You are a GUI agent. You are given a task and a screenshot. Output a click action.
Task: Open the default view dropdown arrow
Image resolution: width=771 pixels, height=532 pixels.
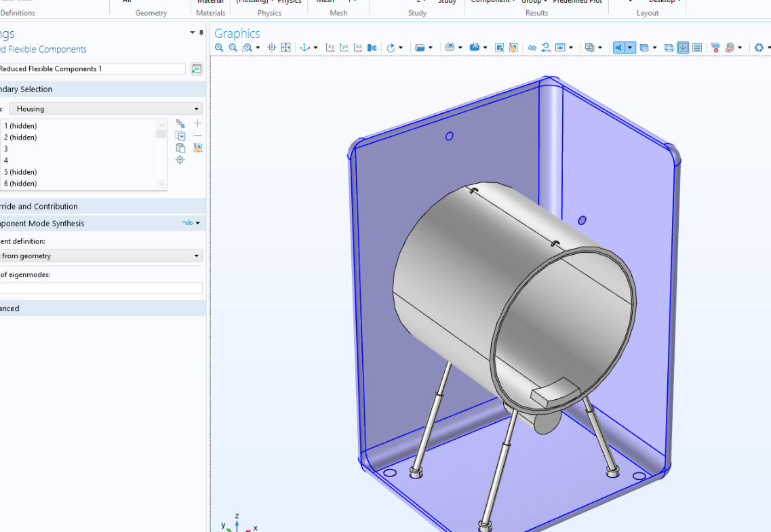click(316, 47)
